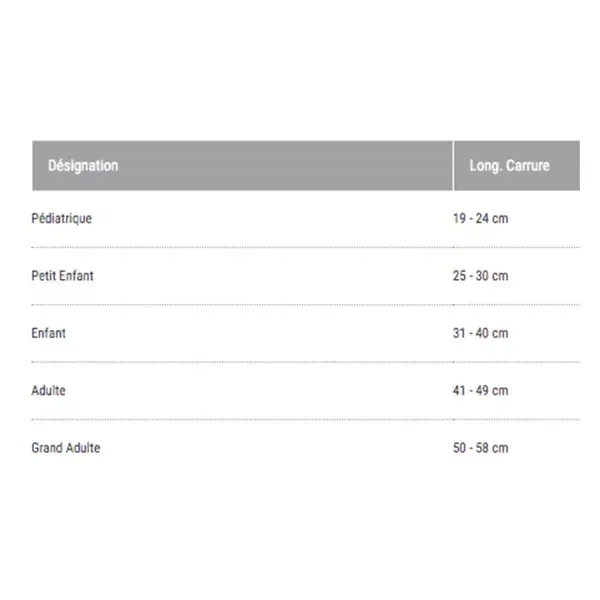
Task: Select the Grand Adulte row label
Action: (x=66, y=448)
